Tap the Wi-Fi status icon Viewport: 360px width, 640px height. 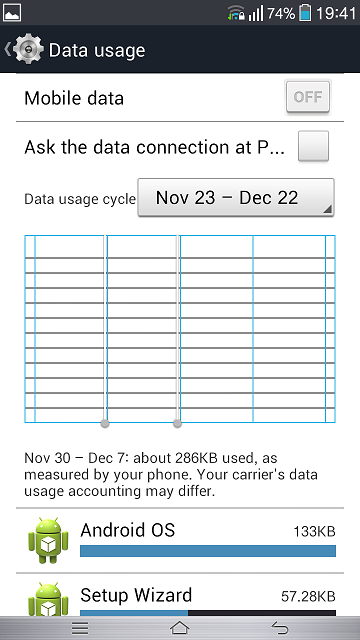pyautogui.click(x=236, y=13)
